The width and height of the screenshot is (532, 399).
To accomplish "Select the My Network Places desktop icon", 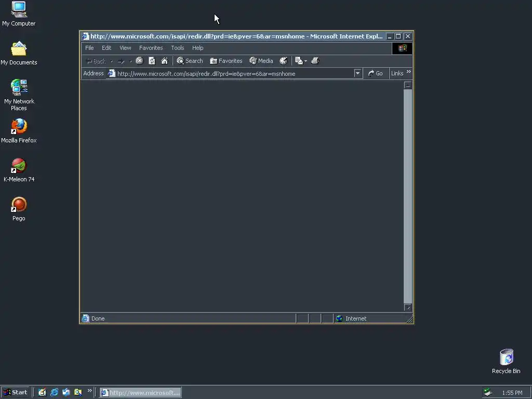I will coord(19,95).
